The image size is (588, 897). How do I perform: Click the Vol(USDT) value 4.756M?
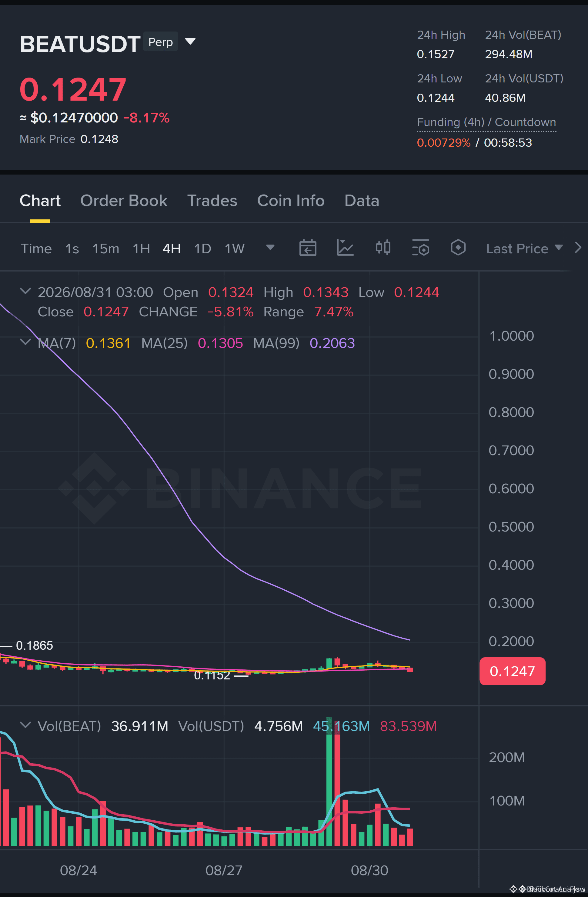[279, 726]
